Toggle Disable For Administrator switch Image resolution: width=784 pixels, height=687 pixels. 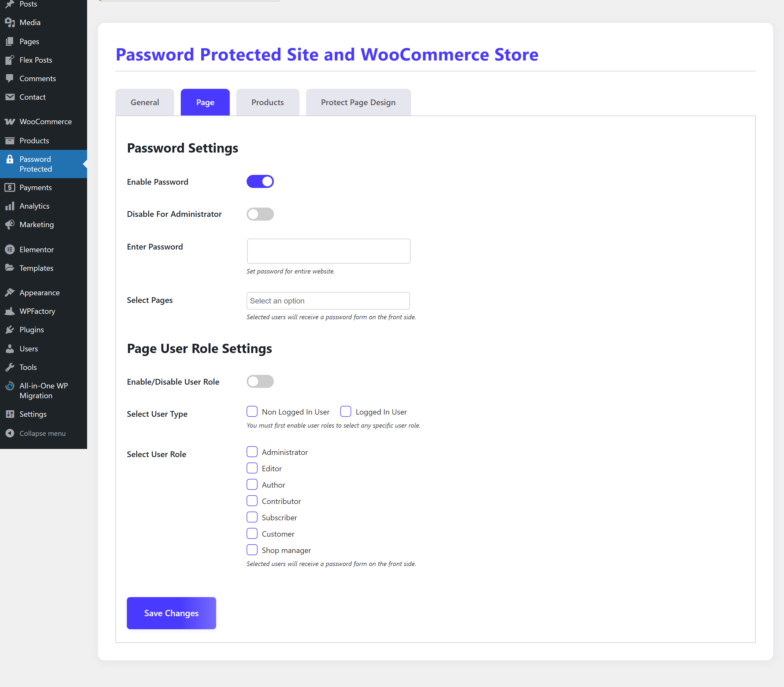click(260, 214)
